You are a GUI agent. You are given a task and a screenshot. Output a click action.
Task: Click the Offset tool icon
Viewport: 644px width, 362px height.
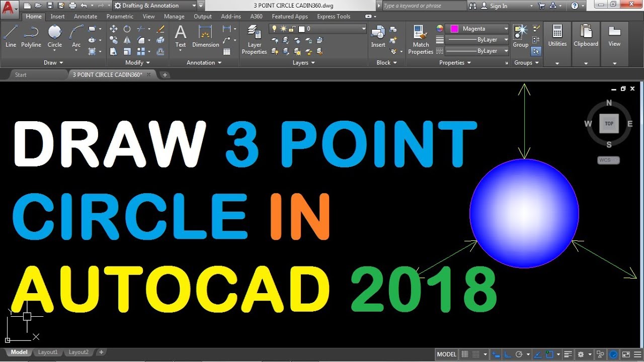(x=160, y=51)
